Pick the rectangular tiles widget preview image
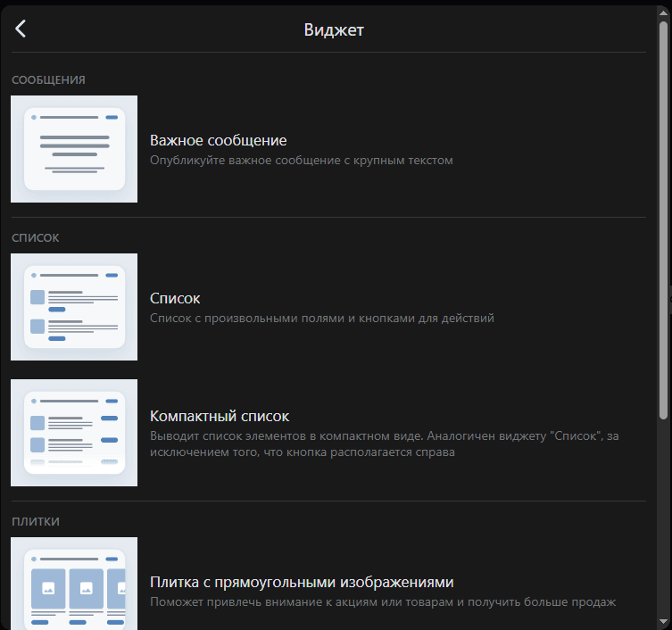 pos(74,584)
